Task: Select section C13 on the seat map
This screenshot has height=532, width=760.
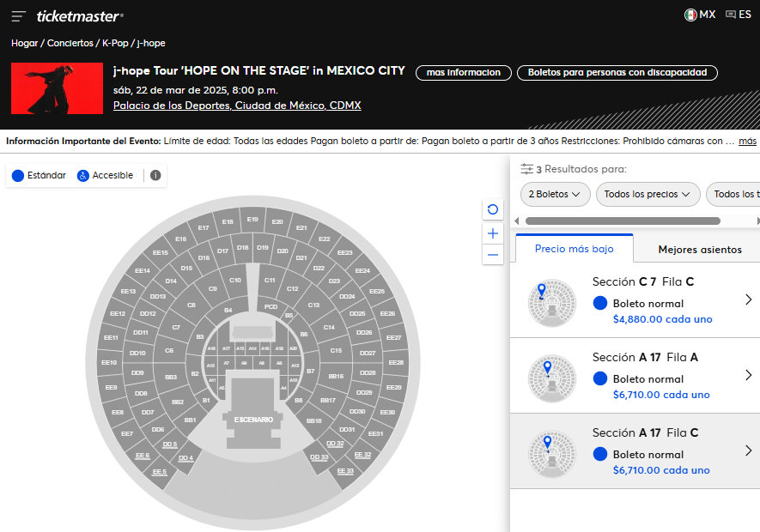Action: (313, 305)
